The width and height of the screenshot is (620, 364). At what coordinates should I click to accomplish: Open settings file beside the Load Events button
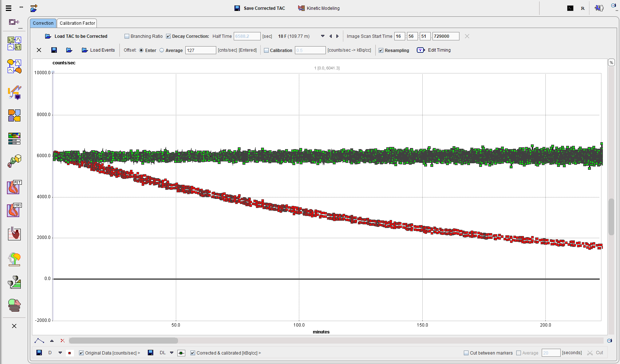69,50
